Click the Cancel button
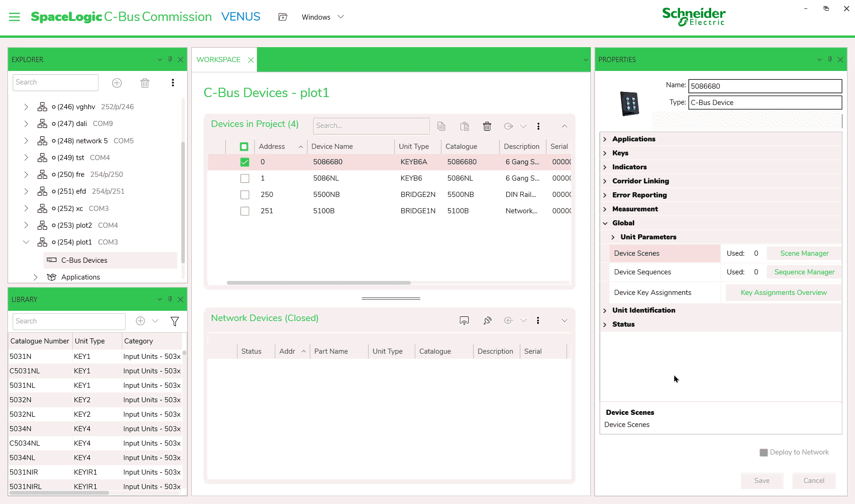Image resolution: width=855 pixels, height=504 pixels. click(x=813, y=481)
